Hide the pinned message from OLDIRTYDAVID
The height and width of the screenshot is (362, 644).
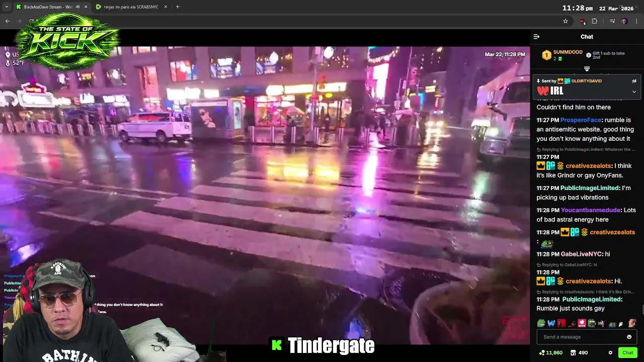[x=634, y=81]
